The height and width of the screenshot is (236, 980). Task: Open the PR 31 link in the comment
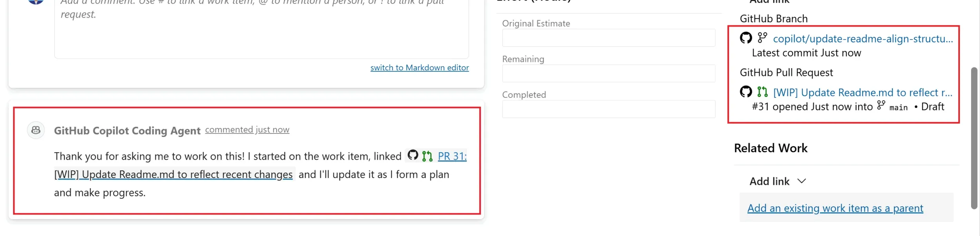452,156
